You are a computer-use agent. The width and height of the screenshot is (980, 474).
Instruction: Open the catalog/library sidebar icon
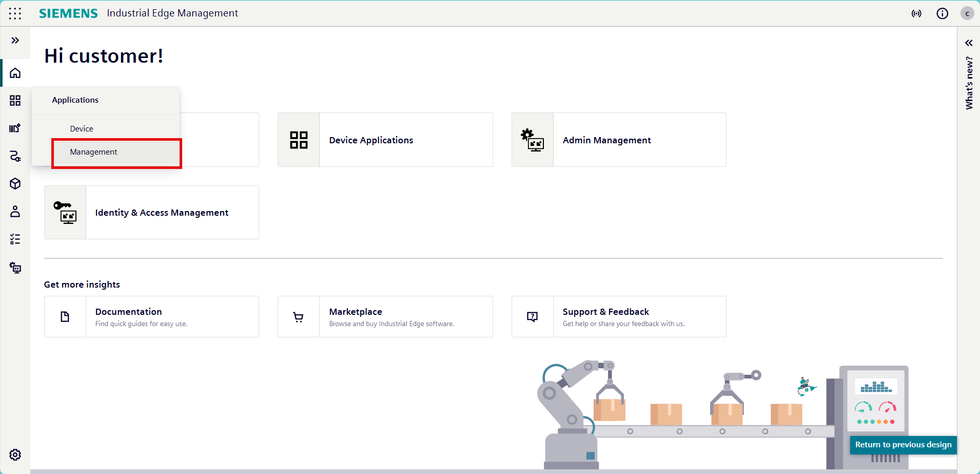15,128
